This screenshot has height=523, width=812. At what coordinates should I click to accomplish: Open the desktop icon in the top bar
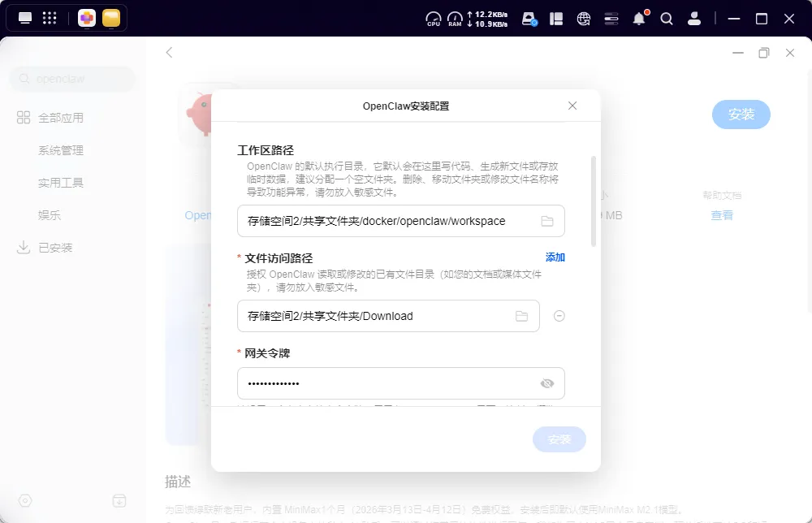click(x=25, y=18)
